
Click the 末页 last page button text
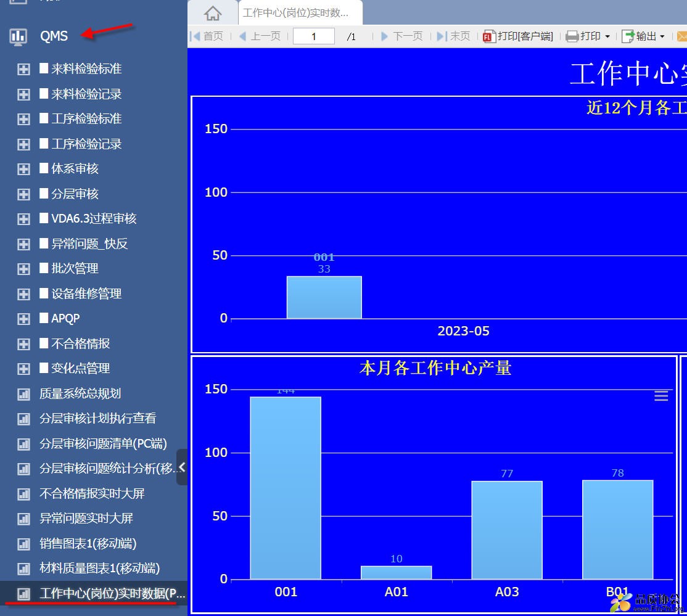461,36
